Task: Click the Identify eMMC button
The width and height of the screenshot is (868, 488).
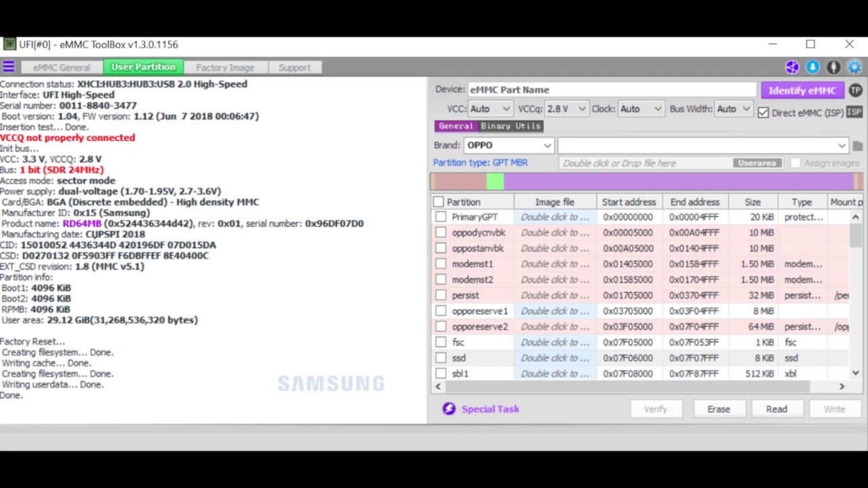Action: (x=802, y=90)
